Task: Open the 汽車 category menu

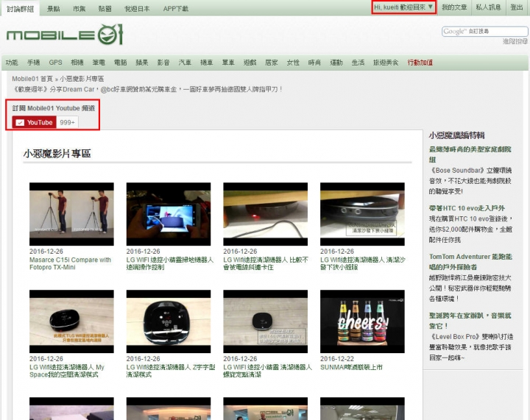Action: (x=185, y=63)
